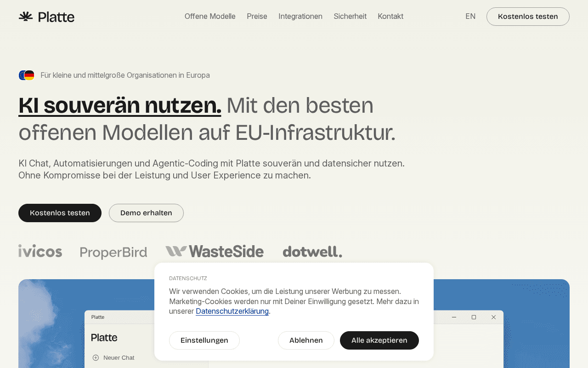Click the ivicos customer logo
The image size is (588, 368).
pyautogui.click(x=40, y=251)
